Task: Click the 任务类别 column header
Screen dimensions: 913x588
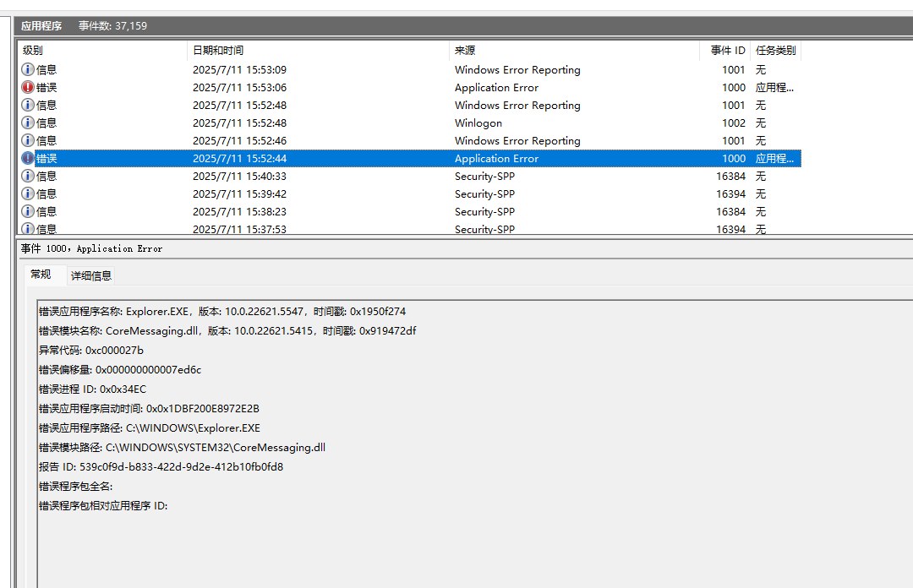Action: tap(775, 50)
